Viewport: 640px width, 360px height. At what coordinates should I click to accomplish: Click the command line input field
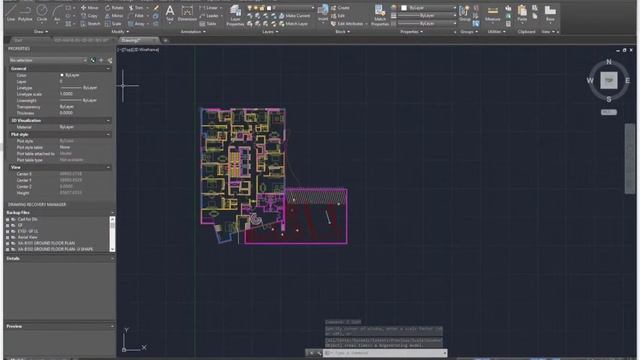tap(384, 353)
